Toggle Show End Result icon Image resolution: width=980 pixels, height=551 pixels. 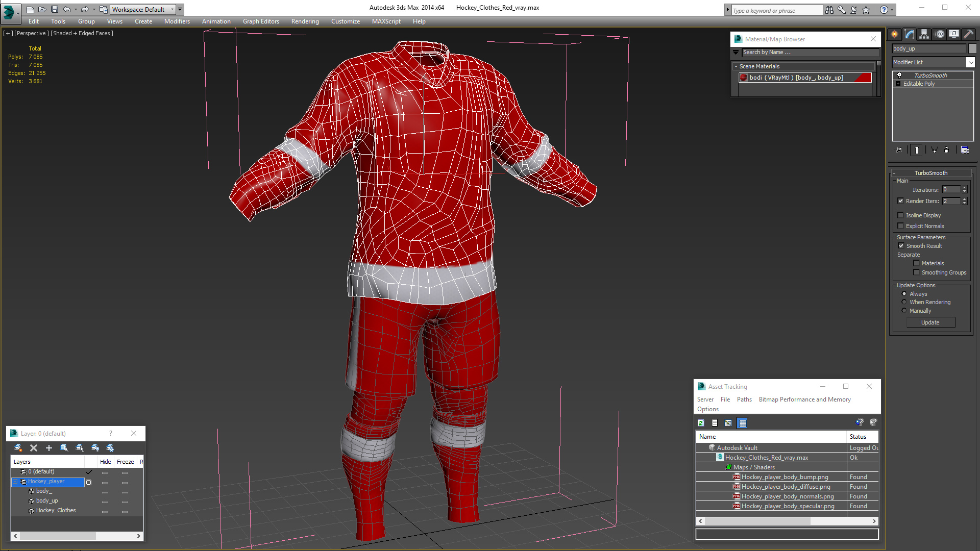coord(917,150)
